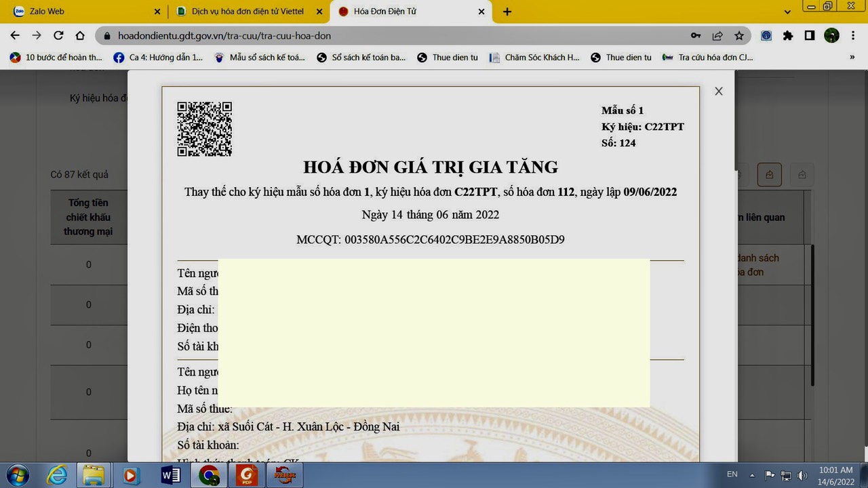Open a new browser tab
Image resolution: width=868 pixels, height=488 pixels.
pyautogui.click(x=507, y=12)
